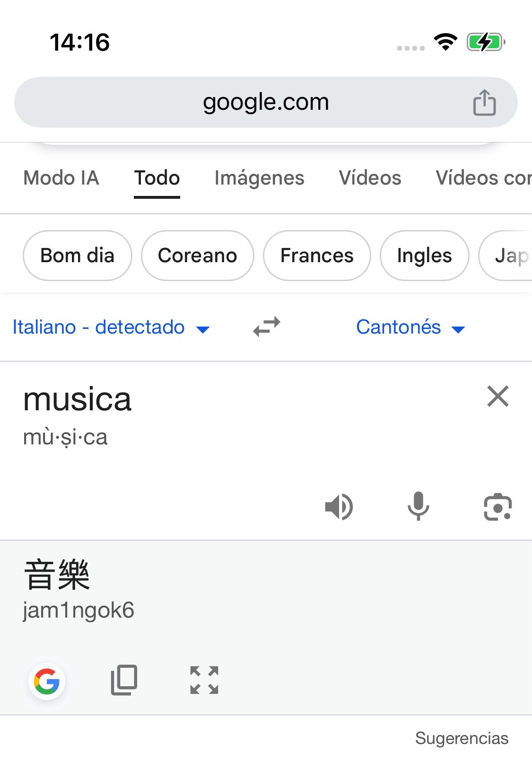532x761 pixels.
Task: Choose the 'Frances' suggestion chip
Action: point(317,256)
